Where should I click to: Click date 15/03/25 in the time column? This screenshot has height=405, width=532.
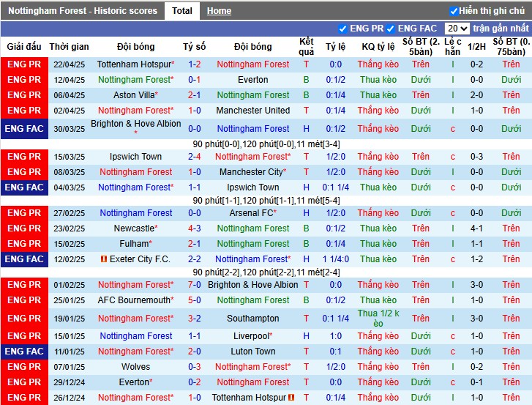pos(70,157)
